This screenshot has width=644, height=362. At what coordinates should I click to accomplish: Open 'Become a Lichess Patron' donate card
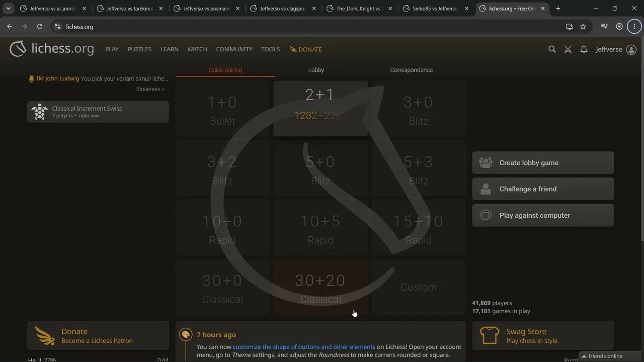tap(98, 335)
